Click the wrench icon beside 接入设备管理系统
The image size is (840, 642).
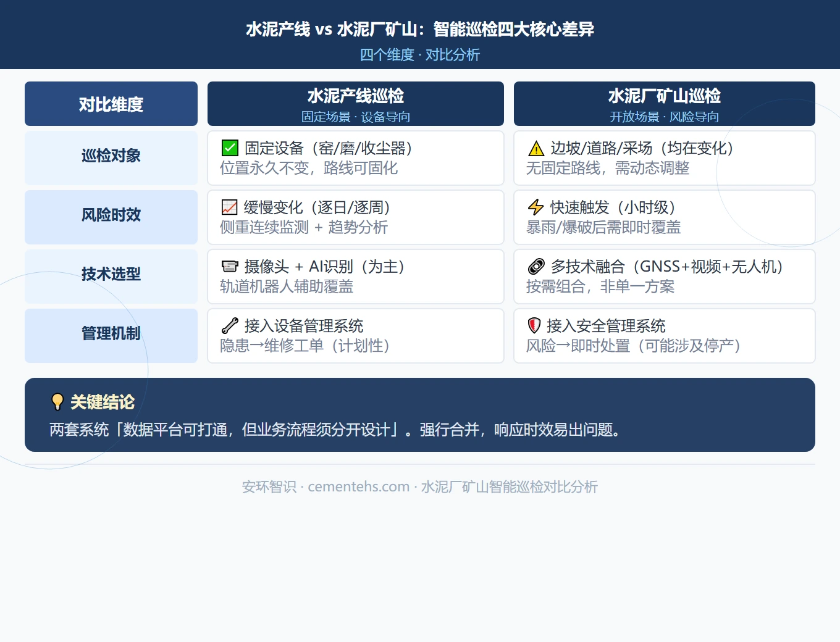point(230,326)
